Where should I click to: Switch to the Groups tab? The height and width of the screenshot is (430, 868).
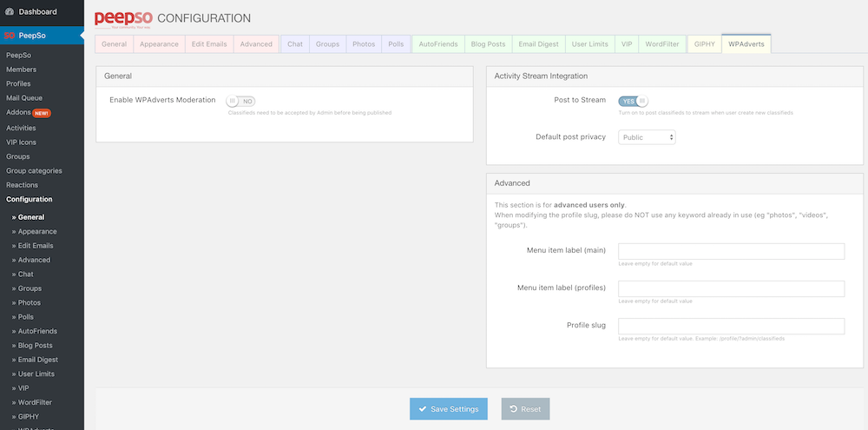tap(328, 44)
